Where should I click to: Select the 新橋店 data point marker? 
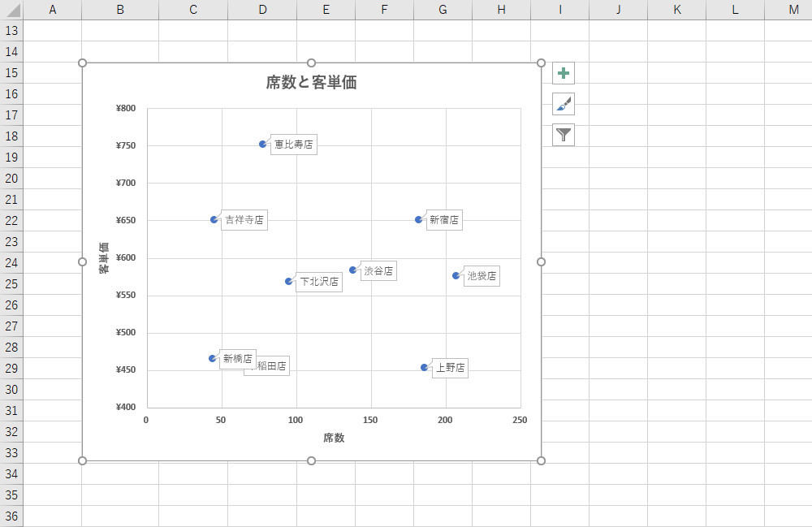point(212,359)
